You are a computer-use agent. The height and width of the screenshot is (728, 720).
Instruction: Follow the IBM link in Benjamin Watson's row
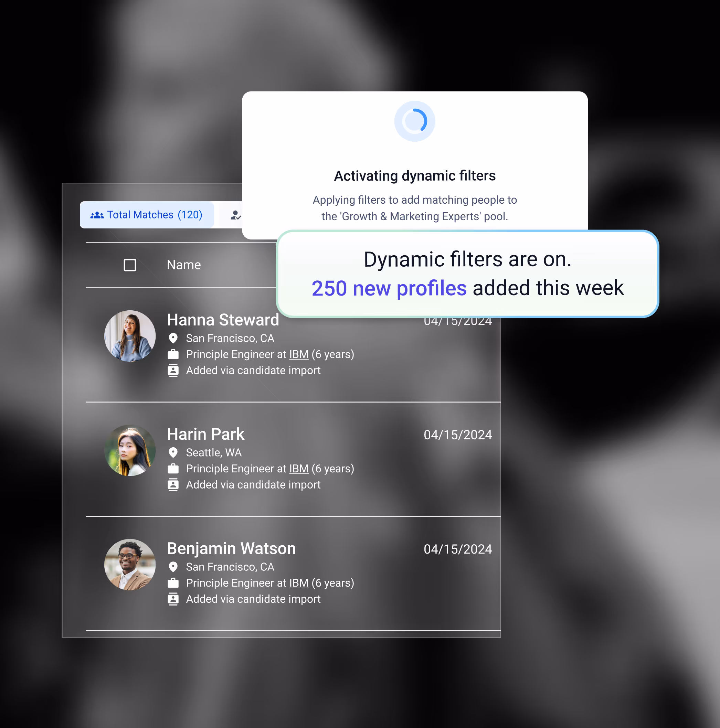click(299, 583)
